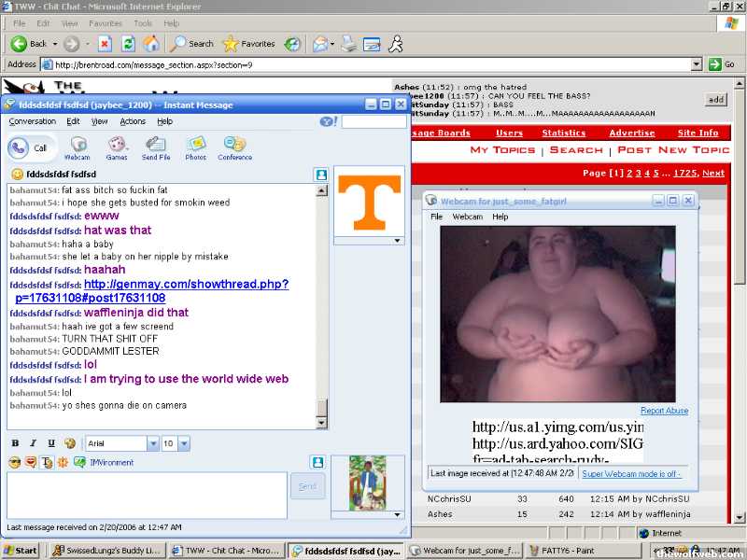This screenshot has width=747, height=560.
Task: Open the Photos sharing icon
Action: tap(195, 147)
